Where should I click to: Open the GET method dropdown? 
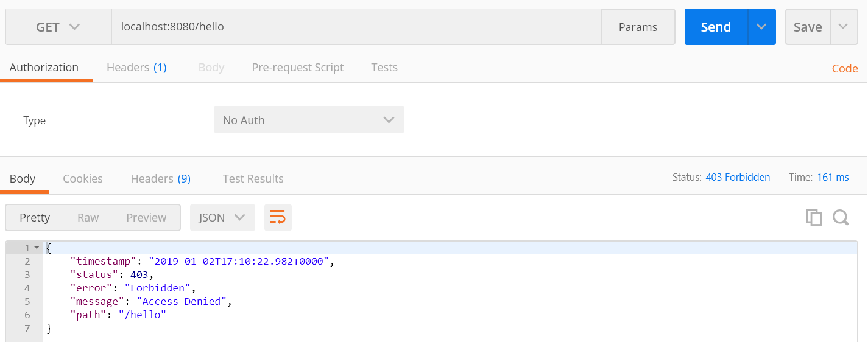[58, 27]
